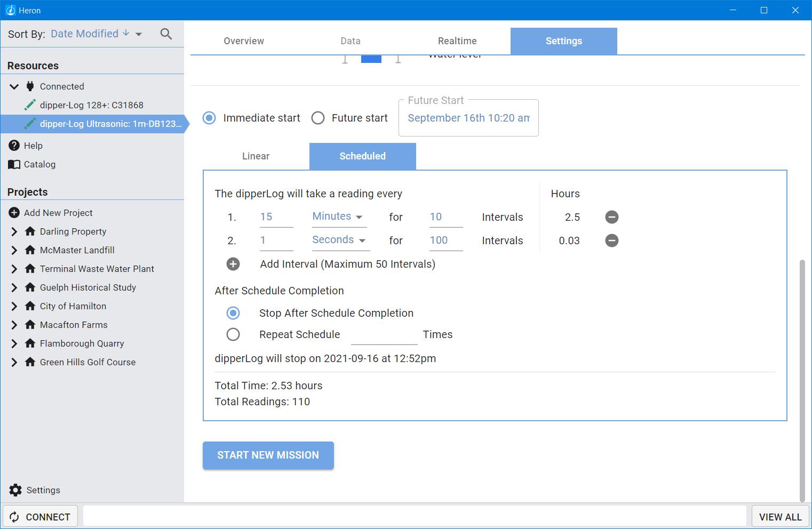Screen dimensions: 812x529
Task: Select Repeat Schedule radio option
Action: click(233, 334)
